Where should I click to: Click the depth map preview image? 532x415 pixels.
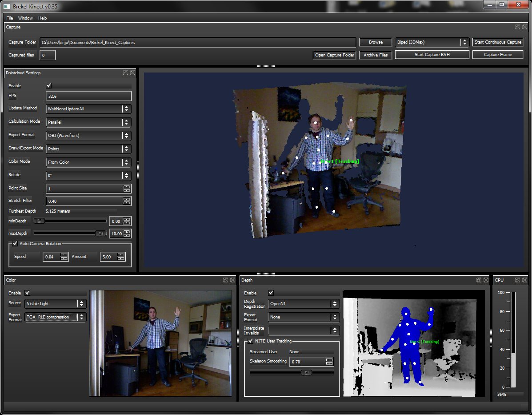click(x=414, y=343)
